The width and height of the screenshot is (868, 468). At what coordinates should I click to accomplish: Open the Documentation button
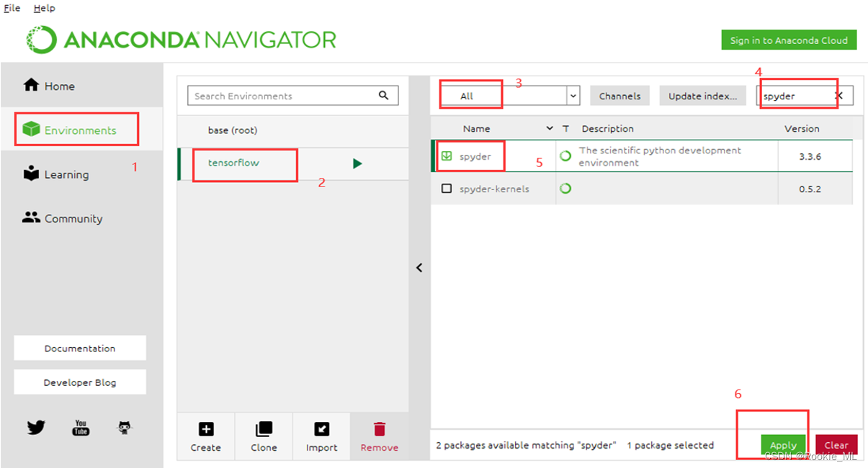point(80,348)
